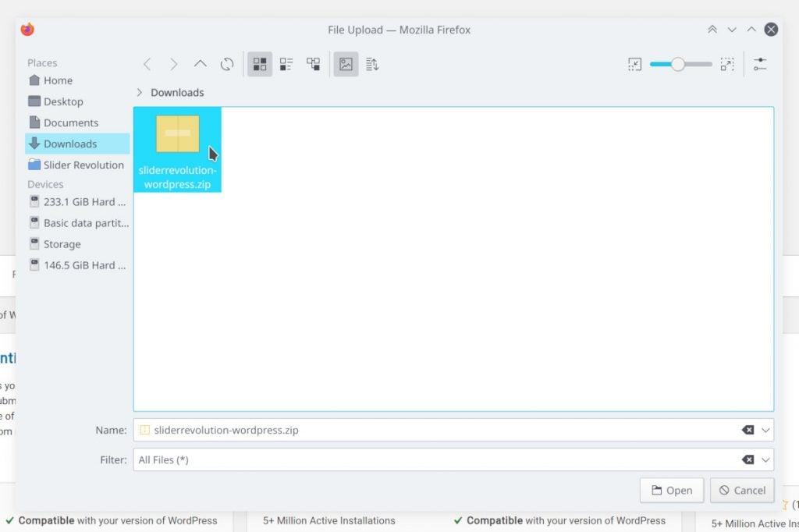Image resolution: width=799 pixels, height=532 pixels.
Task: Open Slider Revolution place in sidebar
Action: (83, 165)
